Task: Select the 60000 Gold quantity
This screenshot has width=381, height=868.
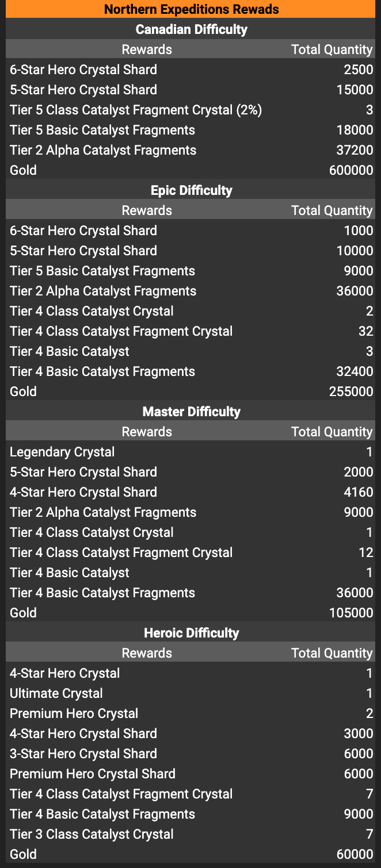Action: point(355,854)
